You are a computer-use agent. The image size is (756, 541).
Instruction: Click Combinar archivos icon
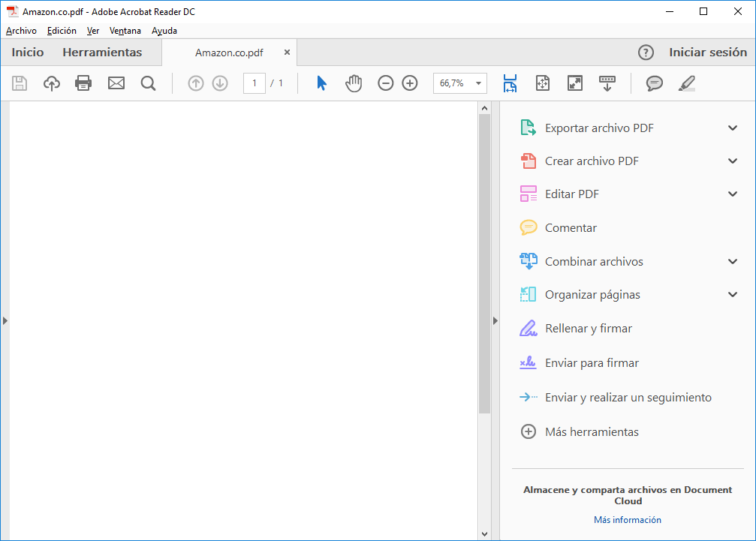(x=529, y=261)
